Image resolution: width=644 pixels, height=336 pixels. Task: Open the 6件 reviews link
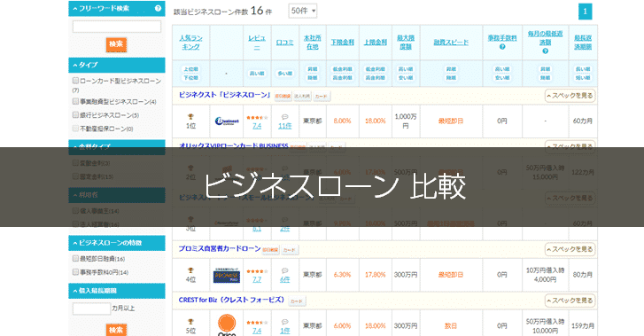pos(284,279)
